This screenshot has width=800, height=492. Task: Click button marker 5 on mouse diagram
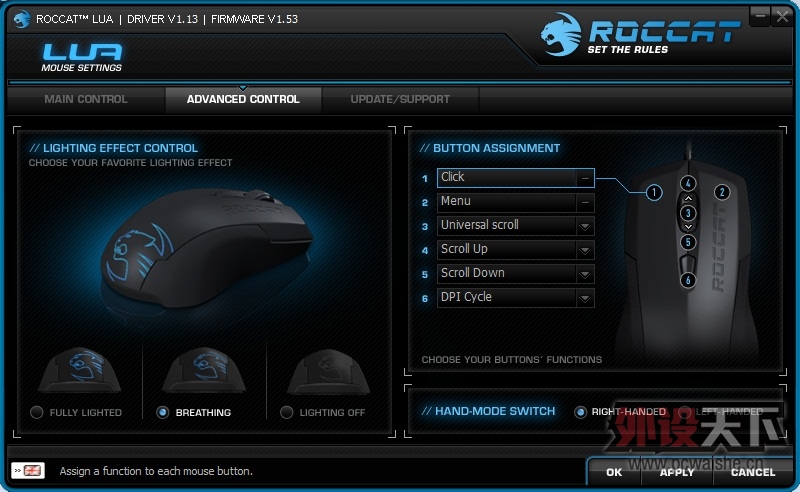pos(688,242)
